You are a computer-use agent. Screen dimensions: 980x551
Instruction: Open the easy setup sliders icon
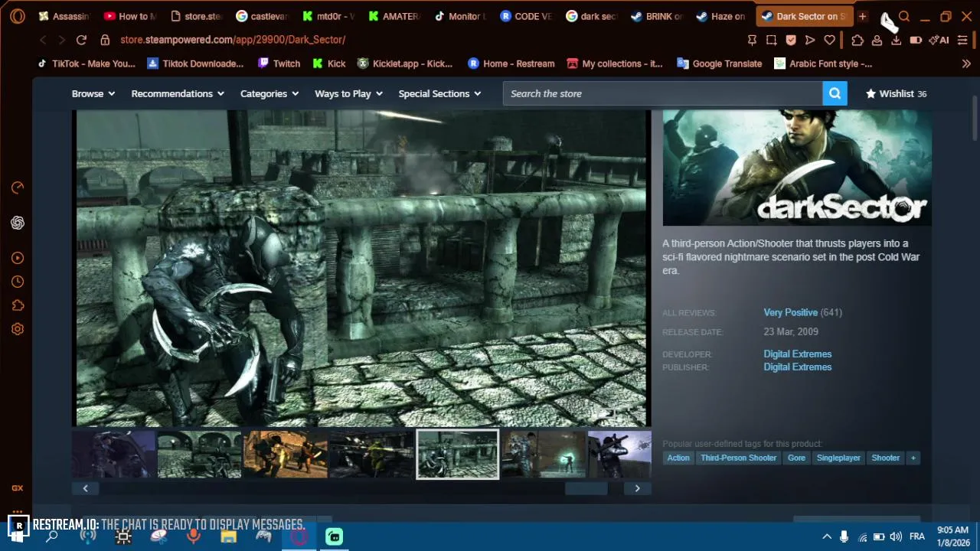(x=962, y=40)
